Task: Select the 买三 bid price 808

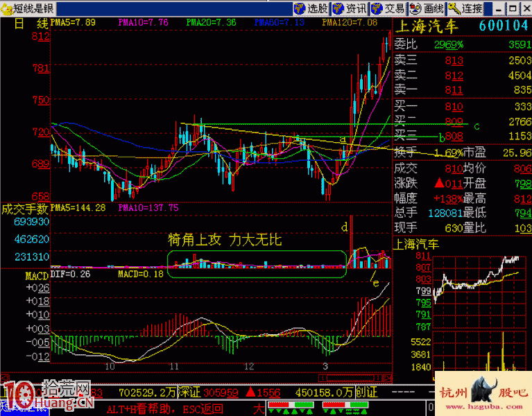Action: click(x=454, y=136)
